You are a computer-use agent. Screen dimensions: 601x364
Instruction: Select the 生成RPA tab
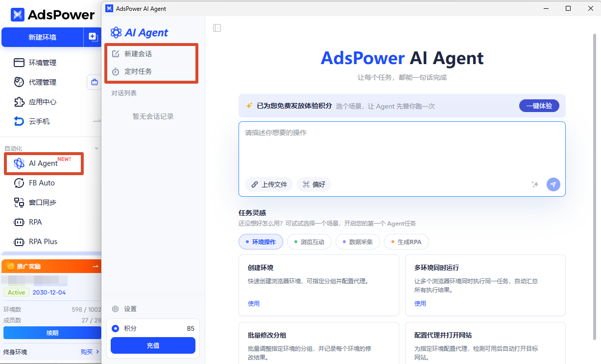tap(406, 242)
